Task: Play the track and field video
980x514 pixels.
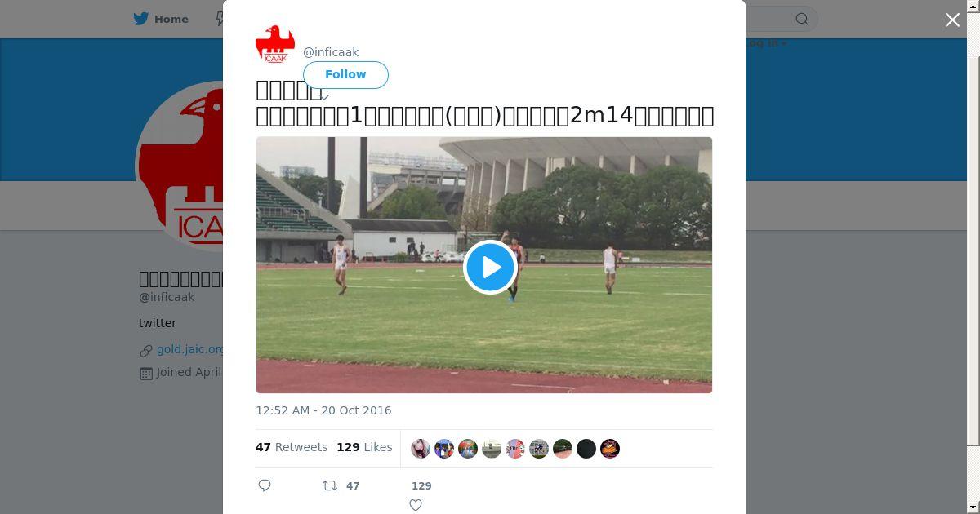Action: (490, 267)
